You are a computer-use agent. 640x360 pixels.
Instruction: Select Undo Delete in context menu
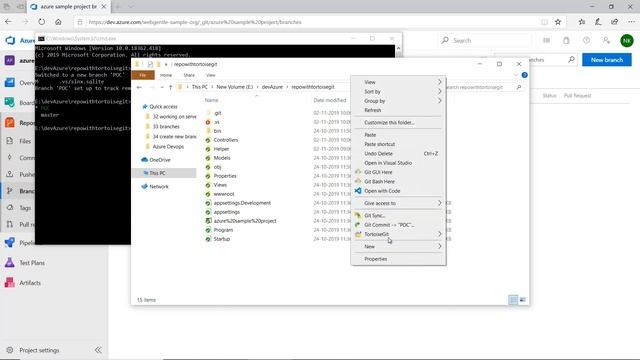[x=398, y=153]
